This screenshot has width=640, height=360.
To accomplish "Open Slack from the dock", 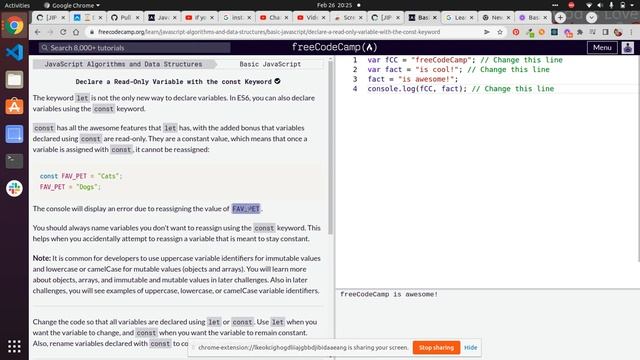I will 14,188.
